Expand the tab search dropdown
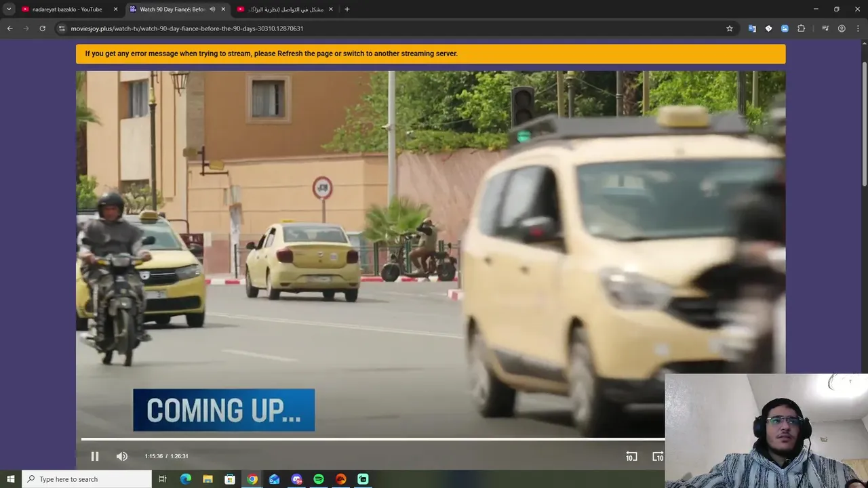The height and width of the screenshot is (488, 868). (9, 9)
